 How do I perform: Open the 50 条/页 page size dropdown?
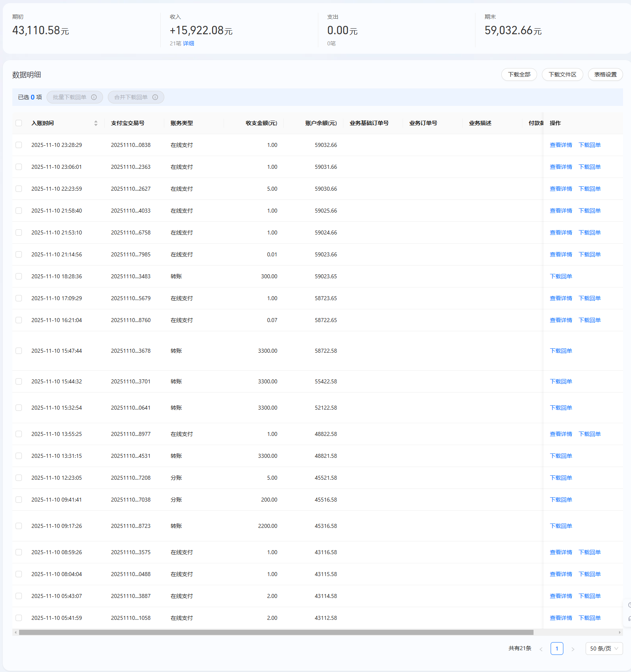[x=604, y=649]
